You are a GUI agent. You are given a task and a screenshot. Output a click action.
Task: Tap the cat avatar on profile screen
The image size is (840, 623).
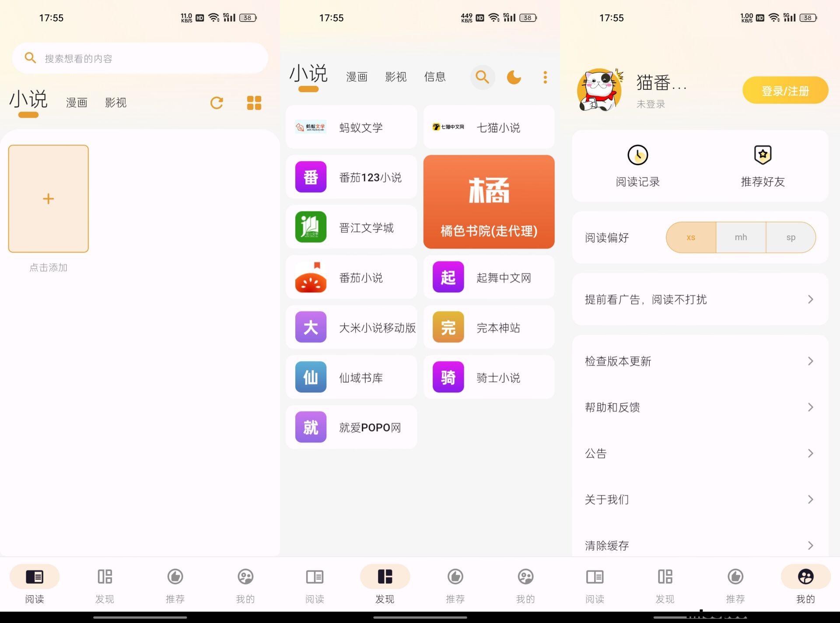pyautogui.click(x=600, y=90)
